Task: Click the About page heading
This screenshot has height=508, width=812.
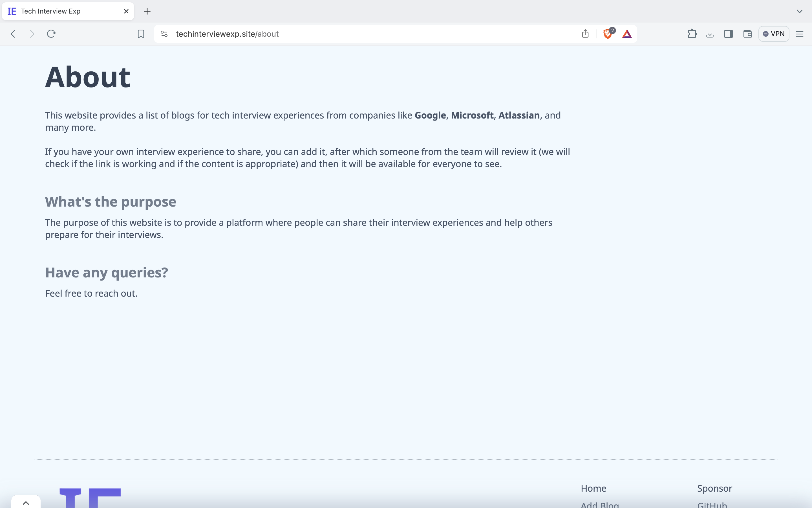Action: pos(88,77)
